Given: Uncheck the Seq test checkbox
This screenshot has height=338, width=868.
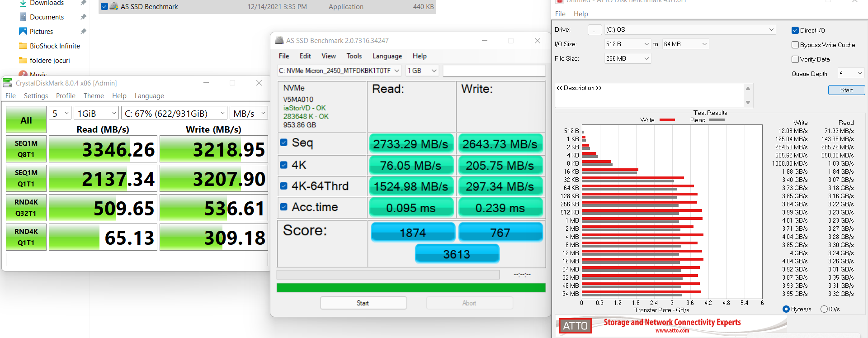Looking at the screenshot, I should click(x=283, y=143).
